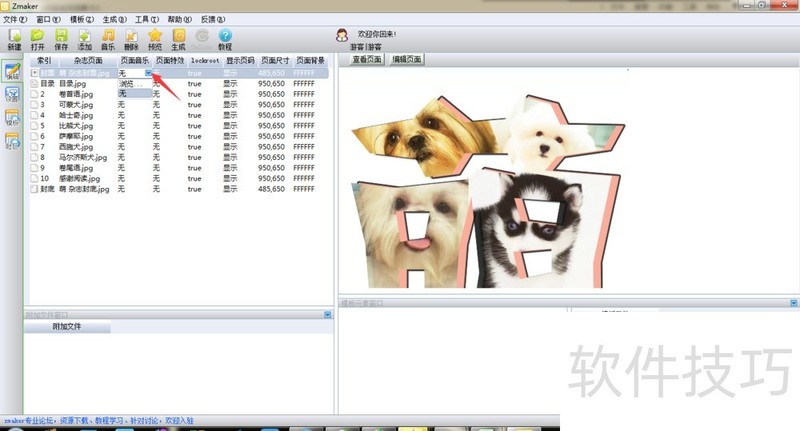The image size is (800, 431).
Task: Click the 音乐 (Music) note icon
Action: (108, 37)
